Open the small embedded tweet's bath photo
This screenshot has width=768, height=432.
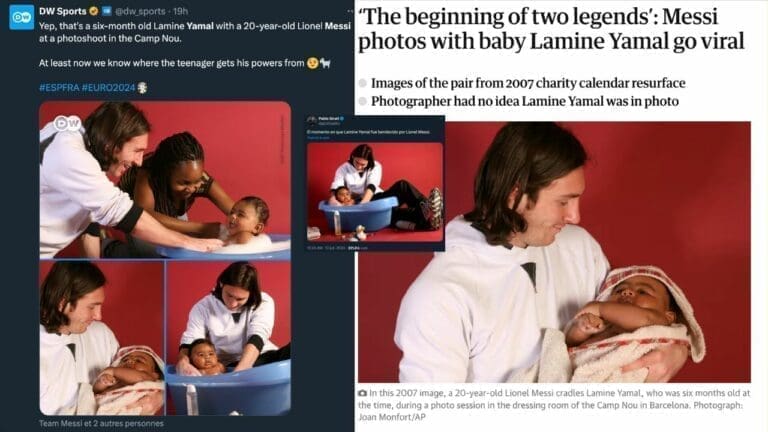pyautogui.click(x=375, y=192)
